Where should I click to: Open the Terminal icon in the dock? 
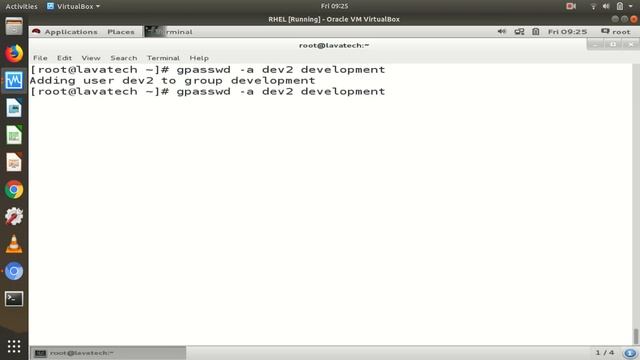[x=14, y=299]
